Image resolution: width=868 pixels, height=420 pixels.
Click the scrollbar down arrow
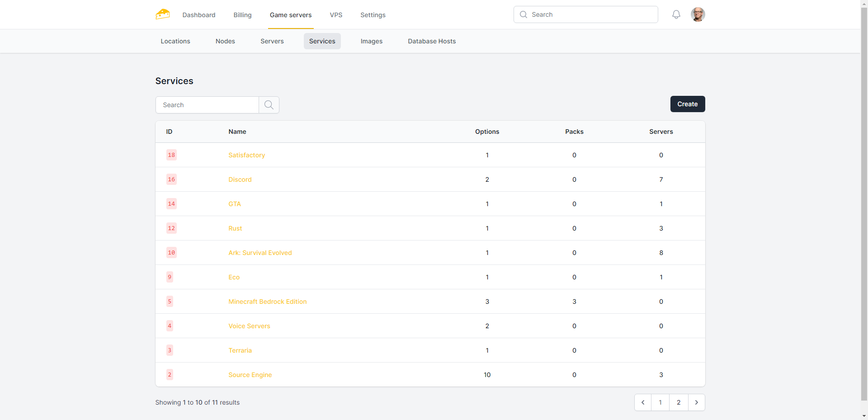[864, 416]
